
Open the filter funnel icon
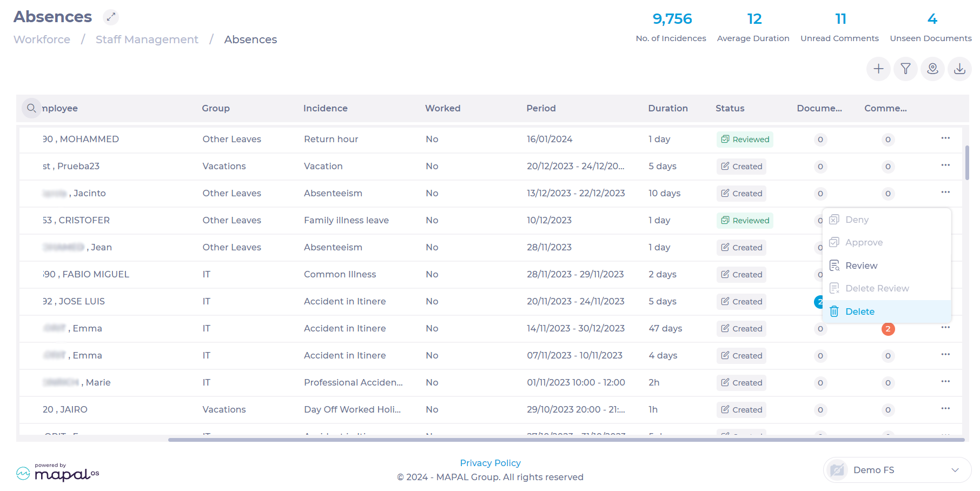pos(905,69)
